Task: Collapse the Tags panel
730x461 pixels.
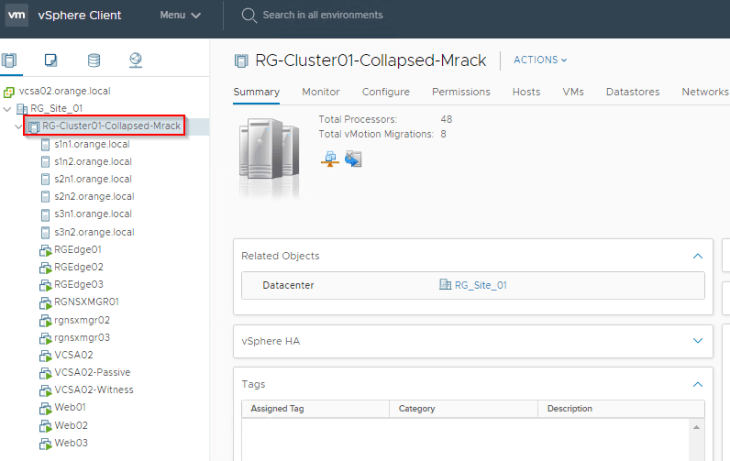Action: point(697,384)
